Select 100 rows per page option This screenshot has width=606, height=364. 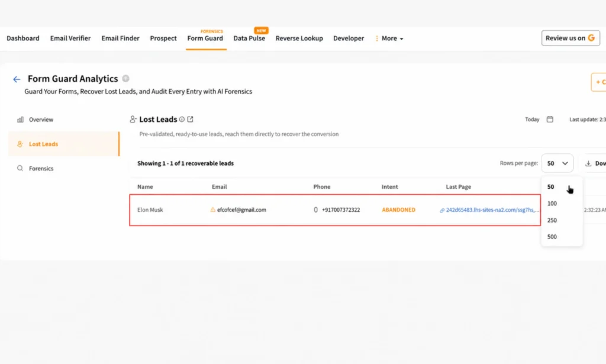pos(552,203)
